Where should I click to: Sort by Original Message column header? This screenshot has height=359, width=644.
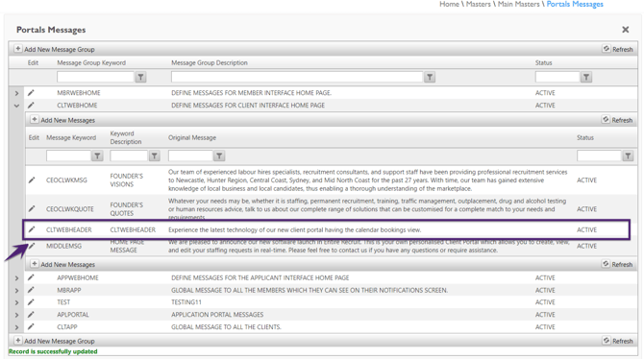pyautogui.click(x=192, y=137)
